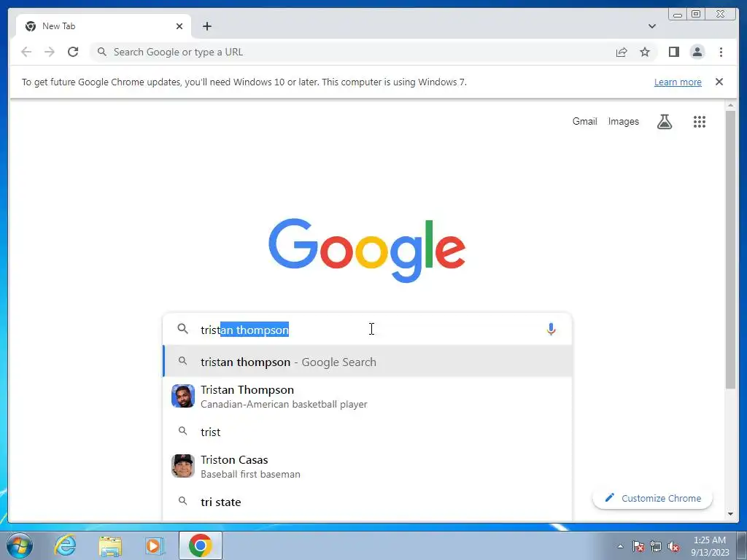The image size is (747, 560).
Task: Click the network tray icon
Action: (x=656, y=546)
